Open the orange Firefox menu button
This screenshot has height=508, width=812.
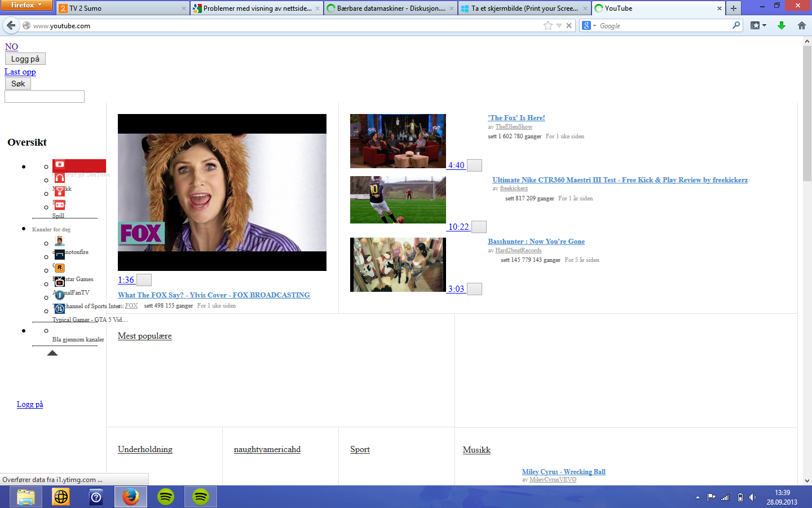point(27,5)
